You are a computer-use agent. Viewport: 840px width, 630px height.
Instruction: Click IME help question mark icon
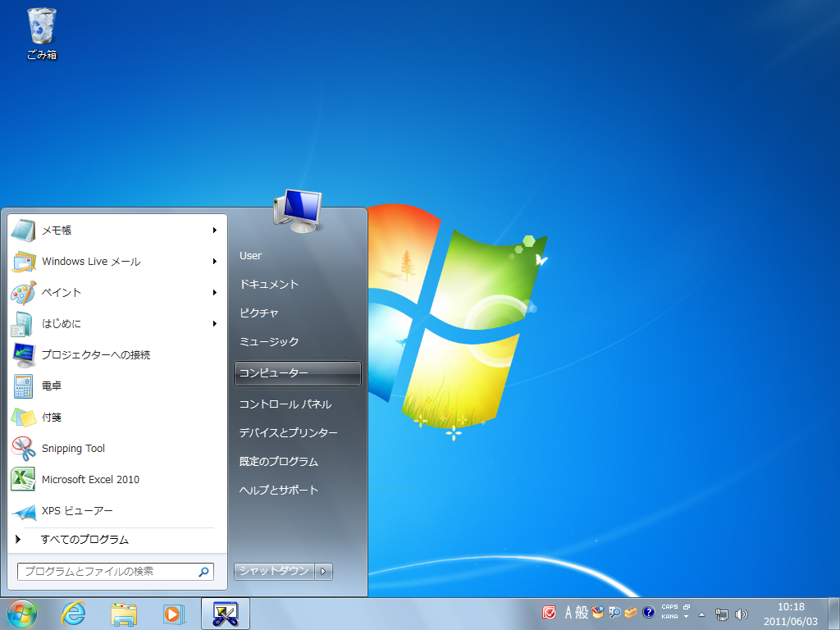(648, 612)
